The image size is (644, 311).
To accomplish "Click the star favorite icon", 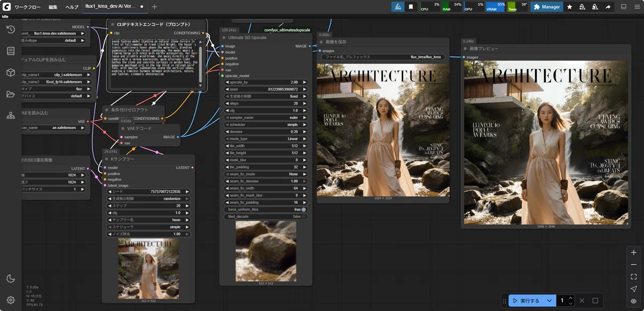I will point(569,7).
